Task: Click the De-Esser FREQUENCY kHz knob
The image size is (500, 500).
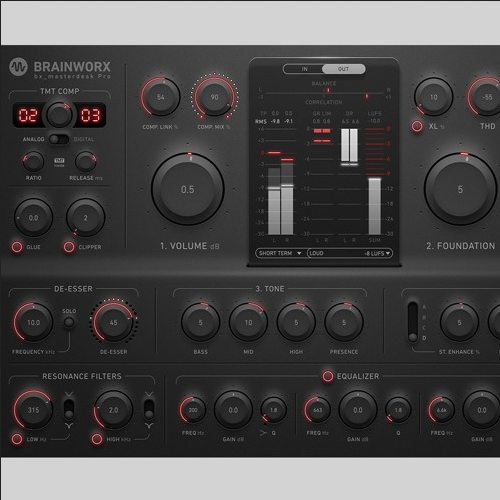Action: click(33, 322)
